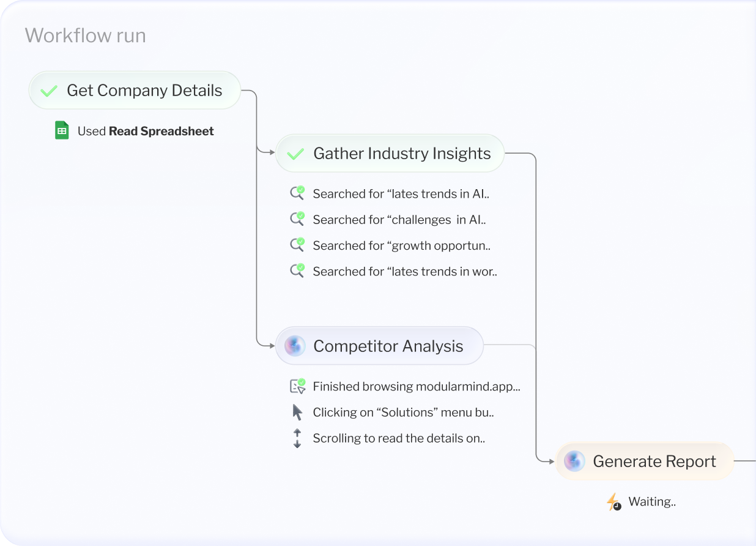This screenshot has width=756, height=546.
Task: Click the "Clicking on Solutions menu" log entry
Action: click(403, 412)
